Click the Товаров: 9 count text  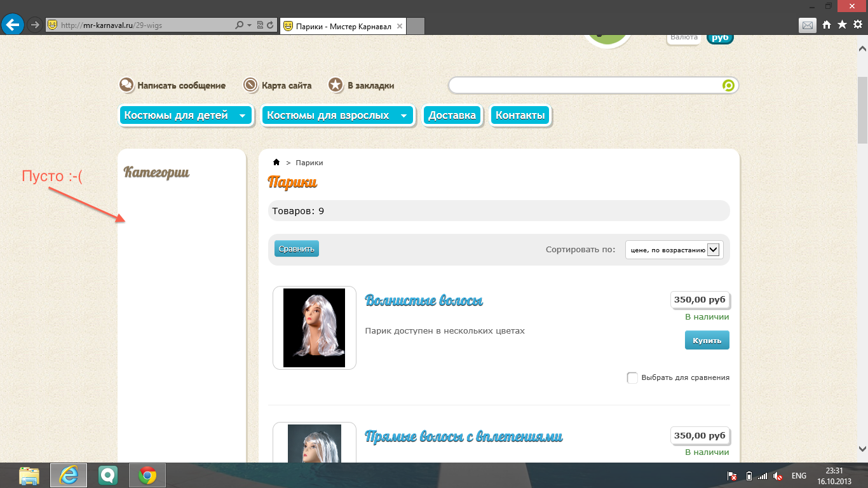[298, 211]
